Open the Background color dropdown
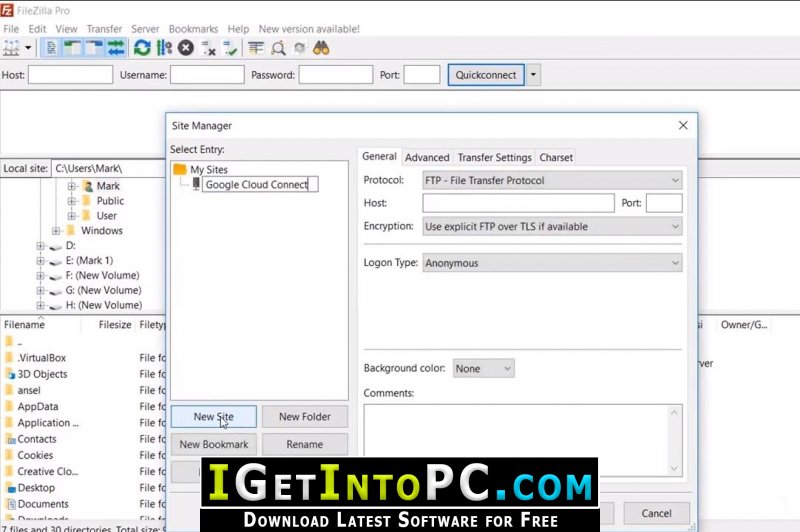 [x=484, y=368]
